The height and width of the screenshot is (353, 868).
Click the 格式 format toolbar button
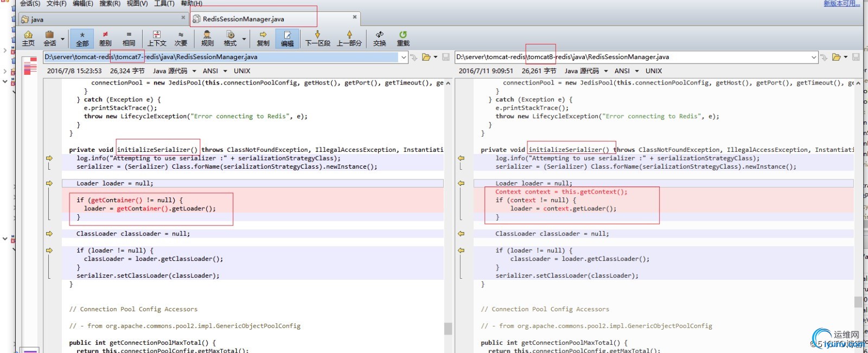[x=231, y=38]
